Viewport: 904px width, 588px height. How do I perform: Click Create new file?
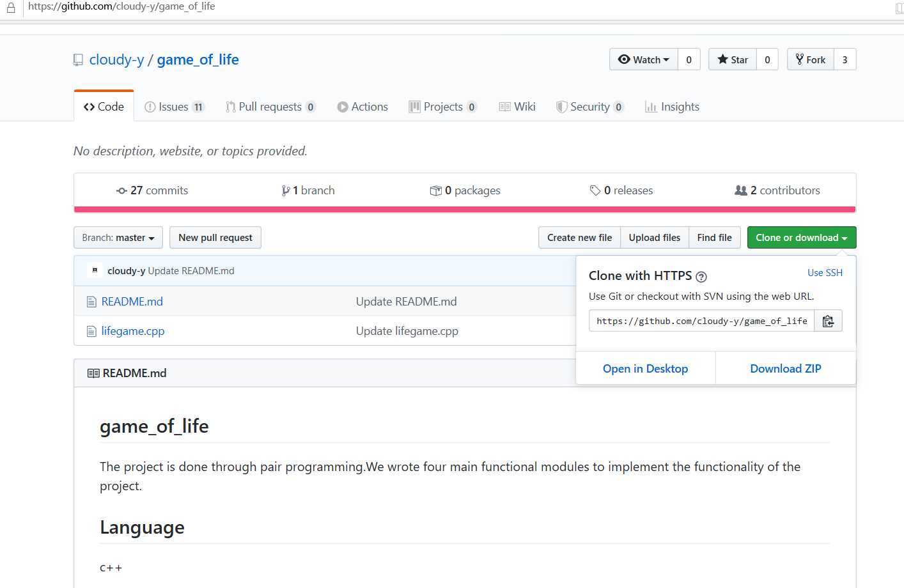pos(579,238)
